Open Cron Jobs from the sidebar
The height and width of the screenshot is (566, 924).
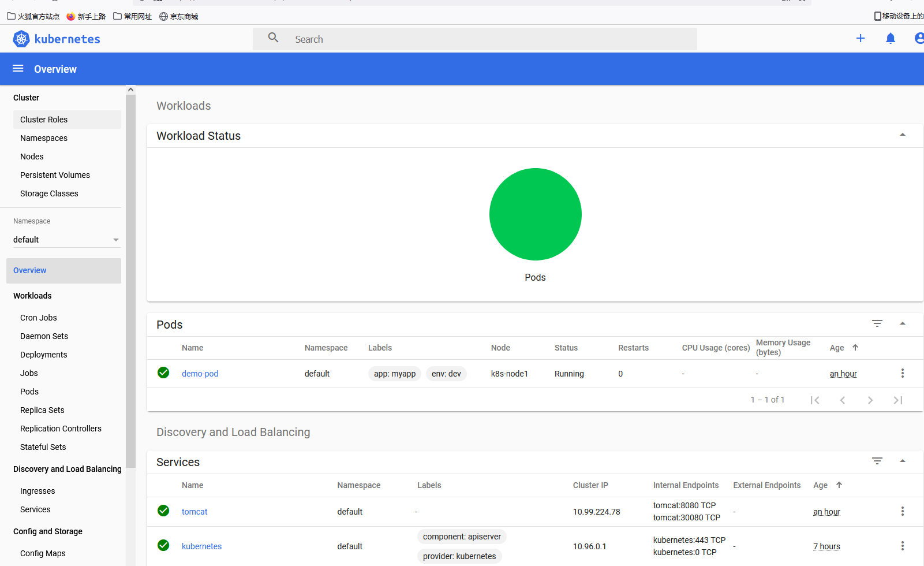[x=39, y=318]
